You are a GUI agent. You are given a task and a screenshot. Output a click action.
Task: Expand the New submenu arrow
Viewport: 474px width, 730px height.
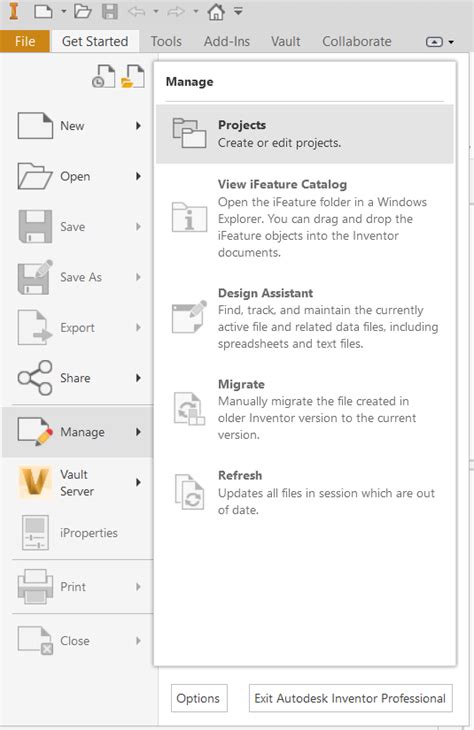point(138,126)
